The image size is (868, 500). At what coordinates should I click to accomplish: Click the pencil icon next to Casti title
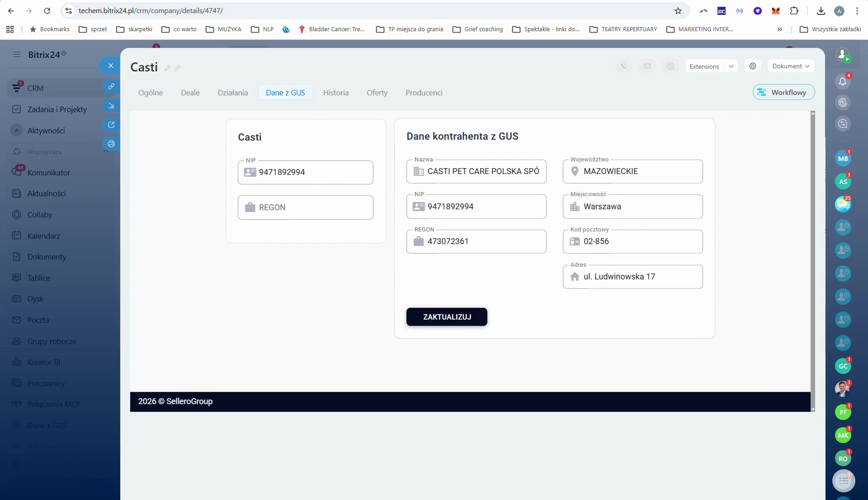pyautogui.click(x=167, y=68)
